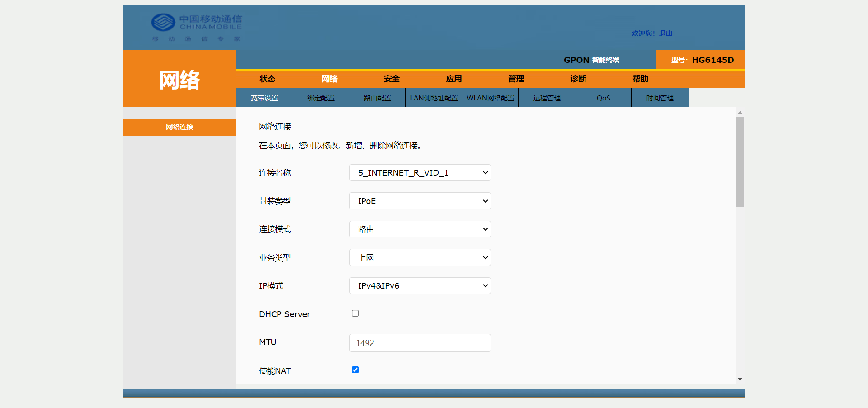Viewport: 868px width, 408px height.
Task: Click the vertical scrollbar thumb
Action: (740, 161)
